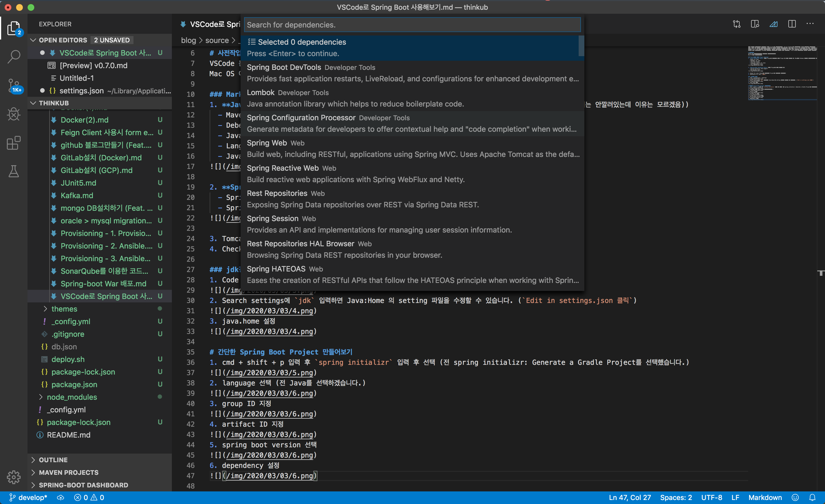
Task: Expand the OUTLINE section
Action: coord(100,460)
